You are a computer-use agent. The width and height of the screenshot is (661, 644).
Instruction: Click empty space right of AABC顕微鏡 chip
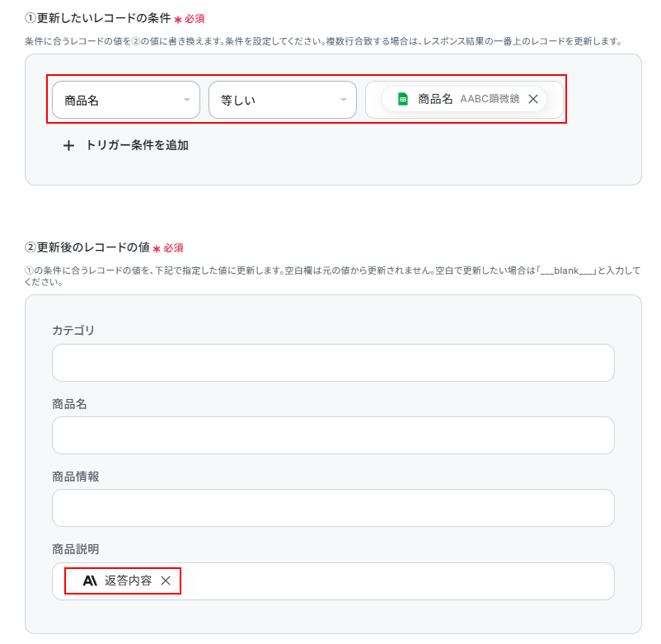(555, 100)
